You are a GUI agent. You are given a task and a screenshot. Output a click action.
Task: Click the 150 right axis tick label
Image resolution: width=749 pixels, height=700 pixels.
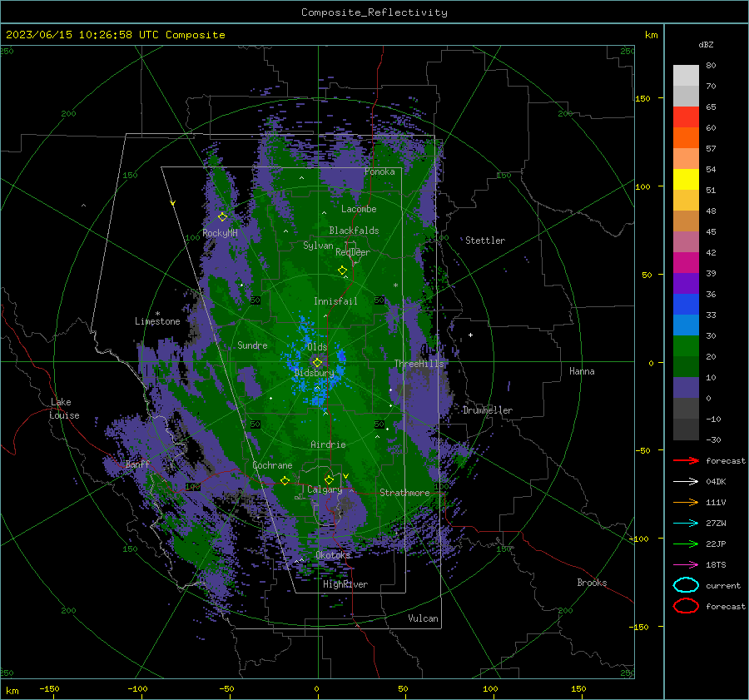tap(642, 98)
